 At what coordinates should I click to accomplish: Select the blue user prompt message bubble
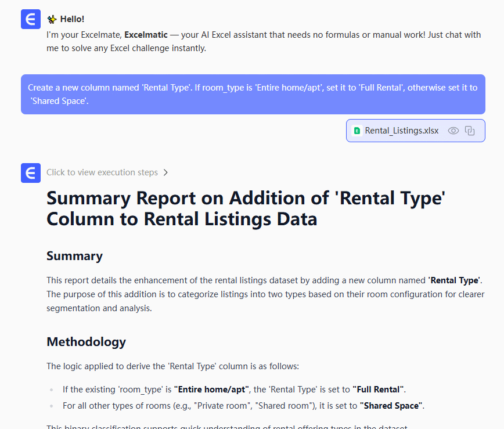253,94
